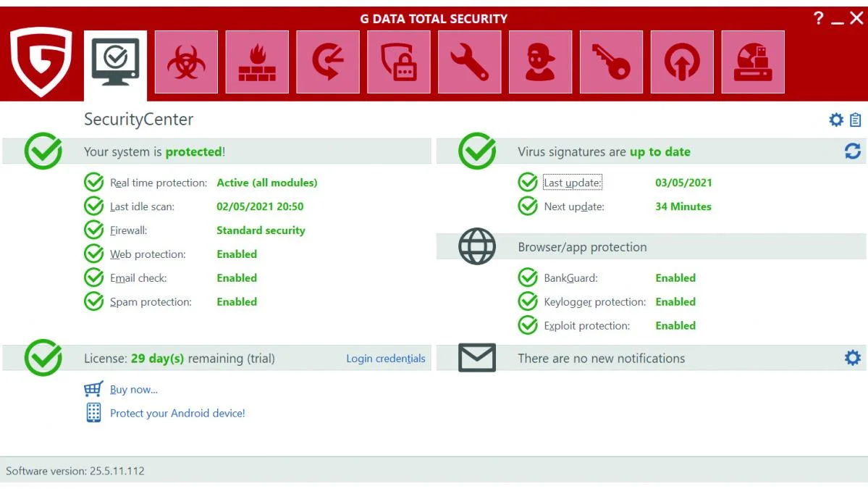The width and height of the screenshot is (868, 489).
Task: Click the license status checkmark icon
Action: point(43,358)
